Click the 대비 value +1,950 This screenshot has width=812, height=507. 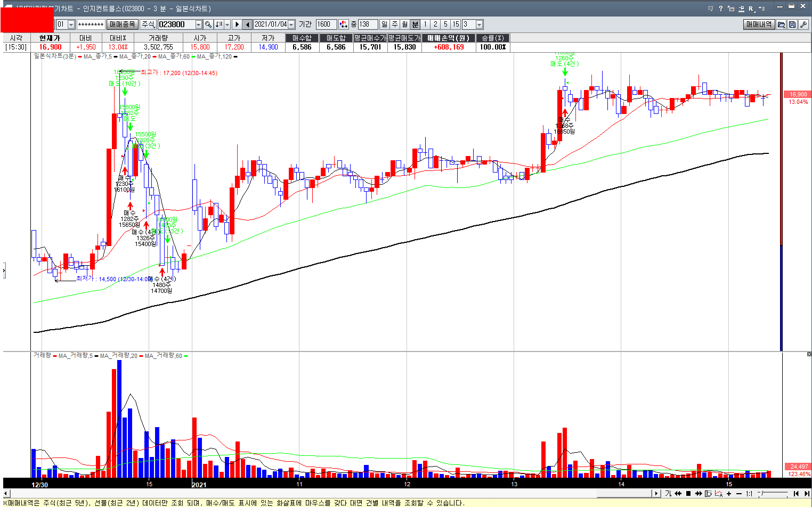(86, 47)
